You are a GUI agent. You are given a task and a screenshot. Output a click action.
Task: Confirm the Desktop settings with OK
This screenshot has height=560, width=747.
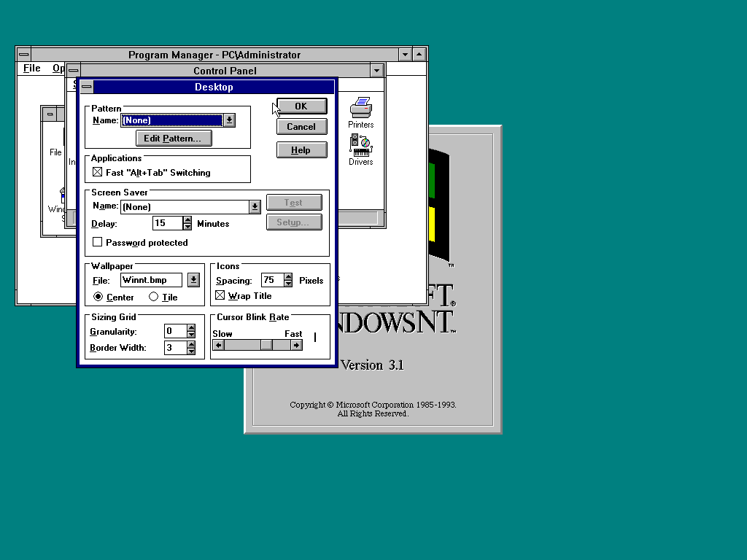coord(301,106)
